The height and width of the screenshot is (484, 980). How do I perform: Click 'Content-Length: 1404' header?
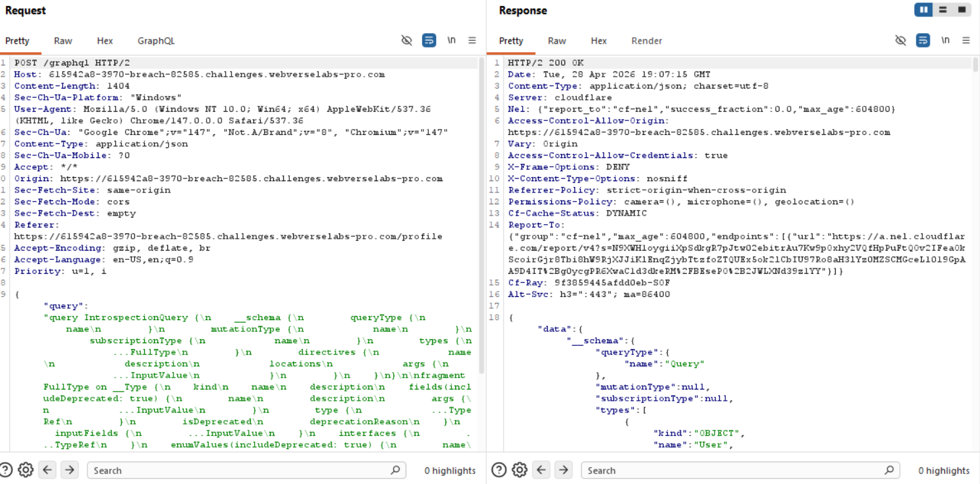pos(72,86)
